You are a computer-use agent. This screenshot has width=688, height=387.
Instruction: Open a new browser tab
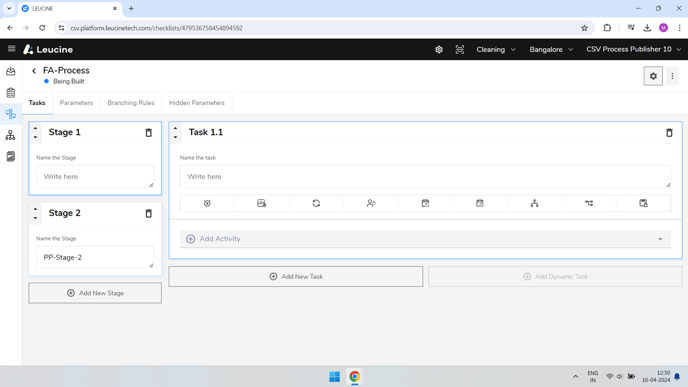[131, 8]
